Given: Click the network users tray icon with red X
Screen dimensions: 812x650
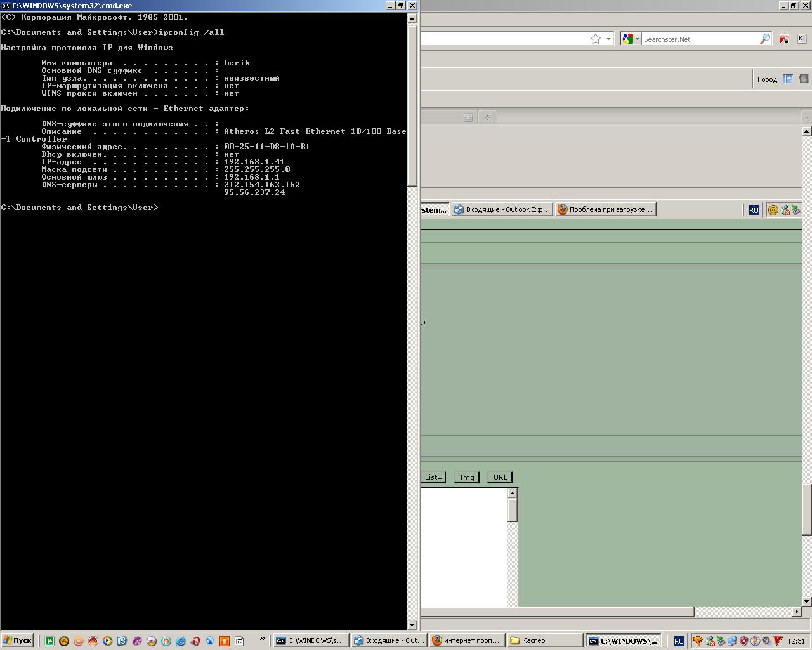Looking at the screenshot, I should [x=710, y=641].
